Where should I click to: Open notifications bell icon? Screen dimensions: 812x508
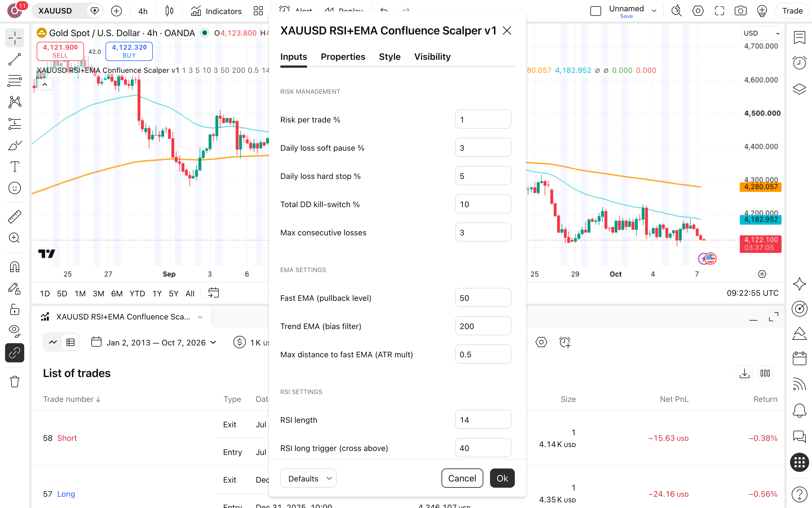click(800, 410)
